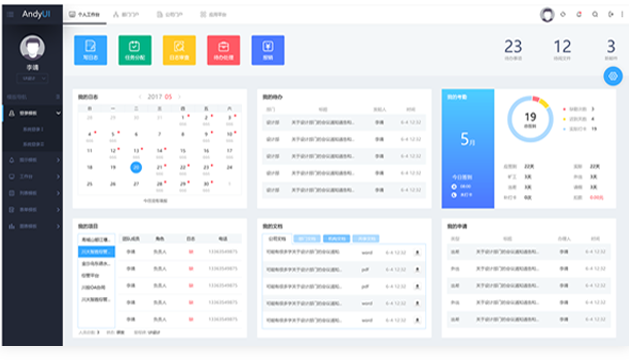
Task: Click the highlighted day 20 in calendar
Action: [x=136, y=167]
